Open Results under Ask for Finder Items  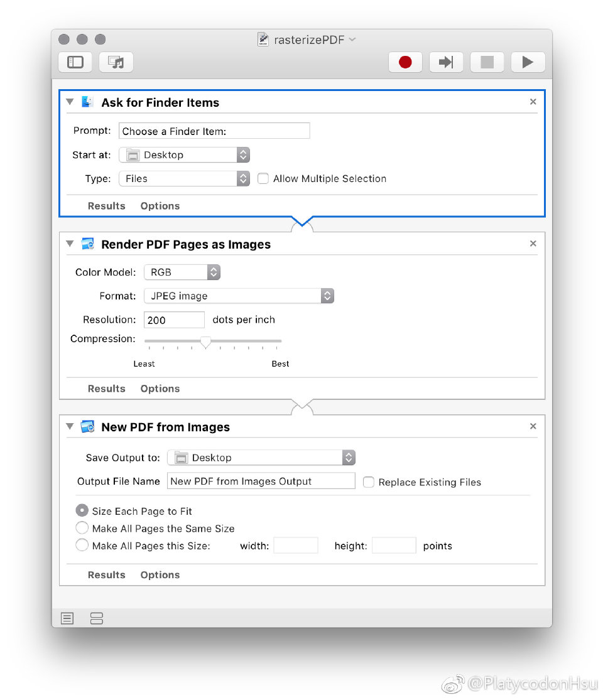pos(106,206)
